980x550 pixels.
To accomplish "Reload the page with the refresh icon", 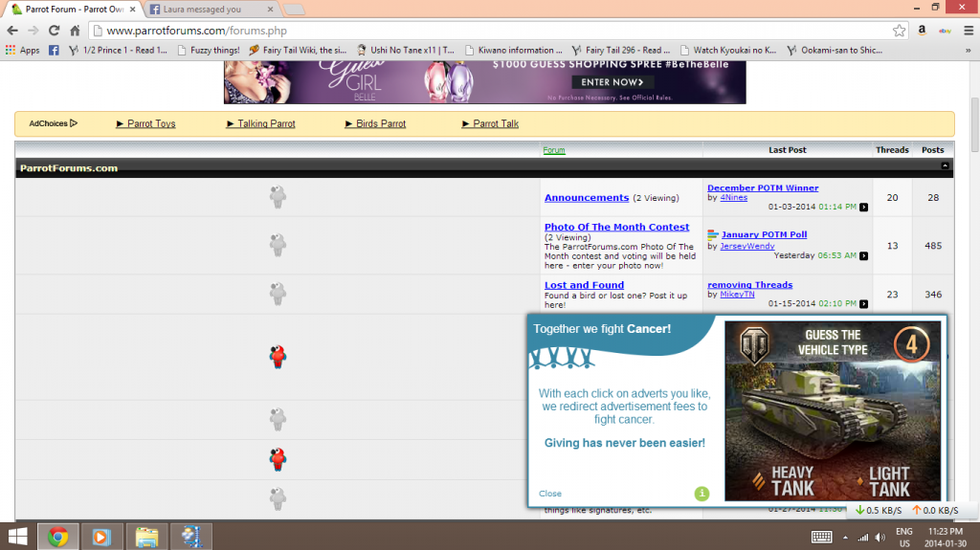I will click(54, 31).
